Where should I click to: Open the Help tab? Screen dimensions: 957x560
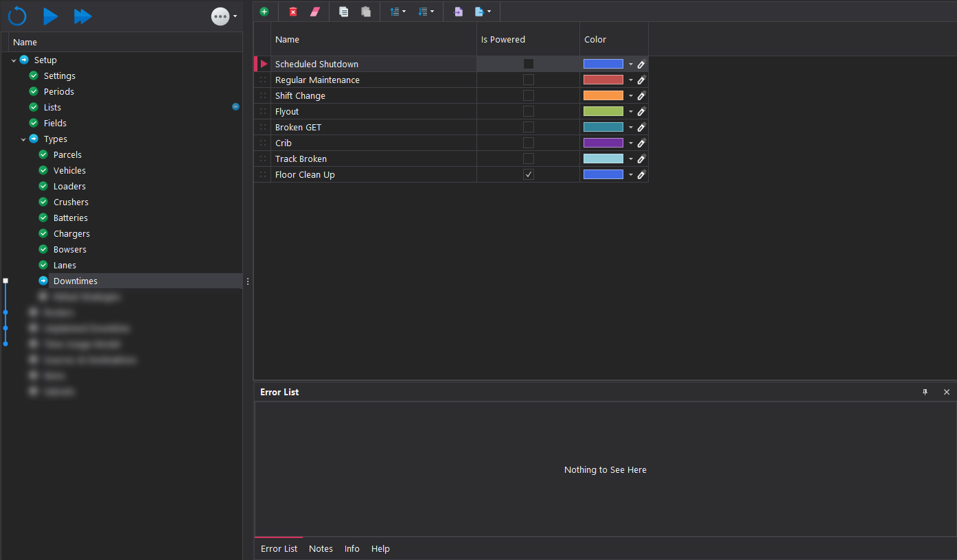tap(380, 549)
